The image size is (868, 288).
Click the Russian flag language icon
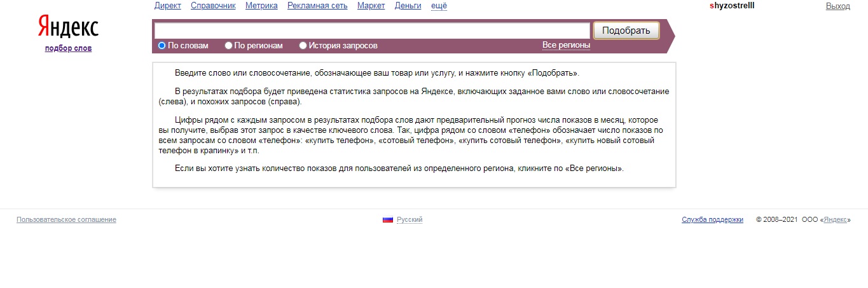click(x=388, y=220)
